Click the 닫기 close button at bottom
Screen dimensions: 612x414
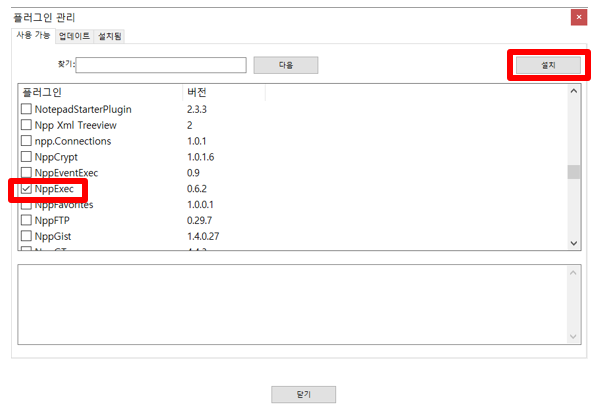[303, 394]
